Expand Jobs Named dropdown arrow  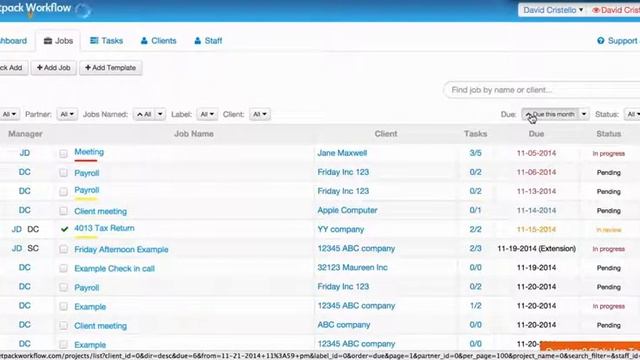pyautogui.click(x=160, y=114)
